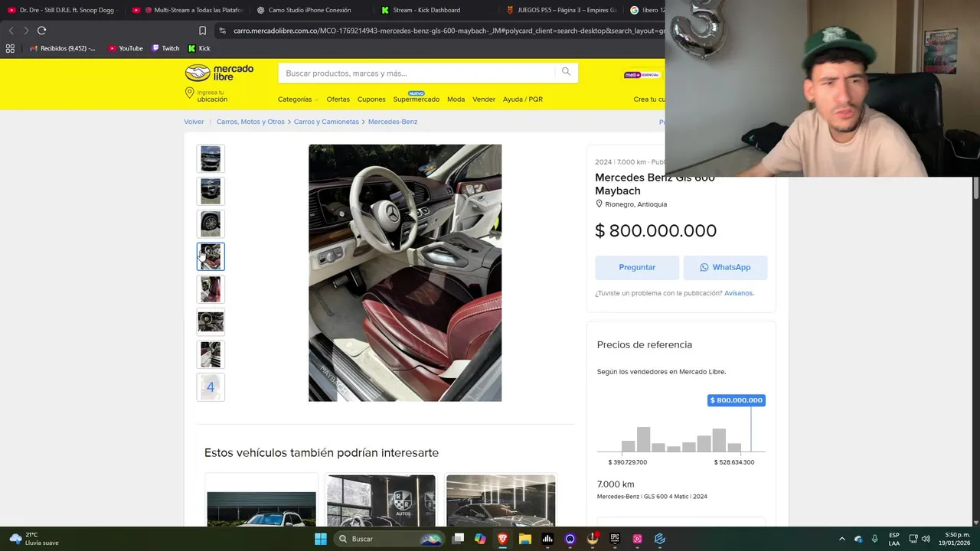Open the Twitch bookmark
Viewport: 980px width, 551px height.
(165, 48)
